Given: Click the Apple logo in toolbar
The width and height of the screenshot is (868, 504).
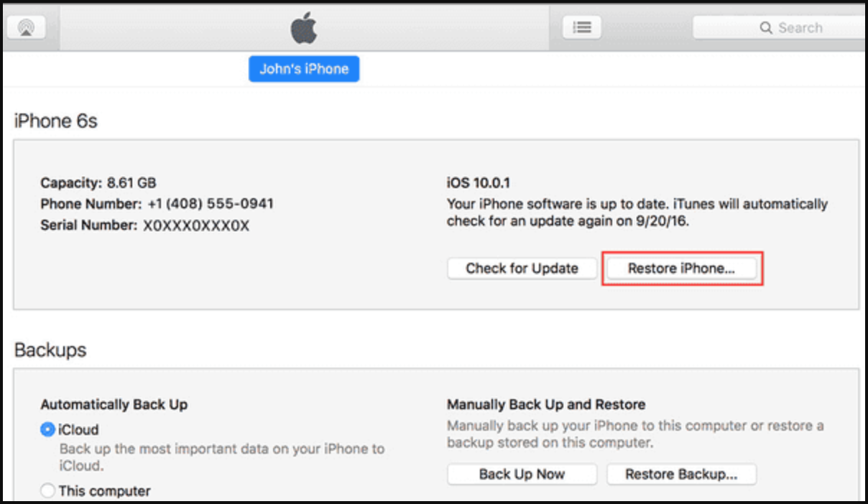Looking at the screenshot, I should click(304, 28).
